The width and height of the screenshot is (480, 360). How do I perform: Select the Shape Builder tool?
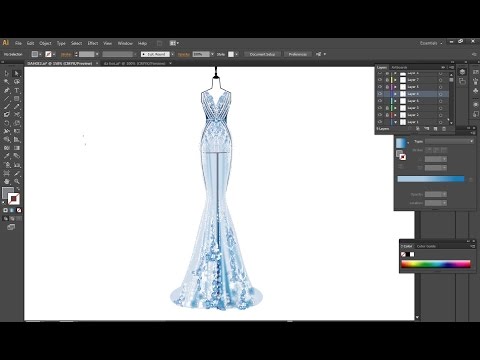[x=7, y=140]
